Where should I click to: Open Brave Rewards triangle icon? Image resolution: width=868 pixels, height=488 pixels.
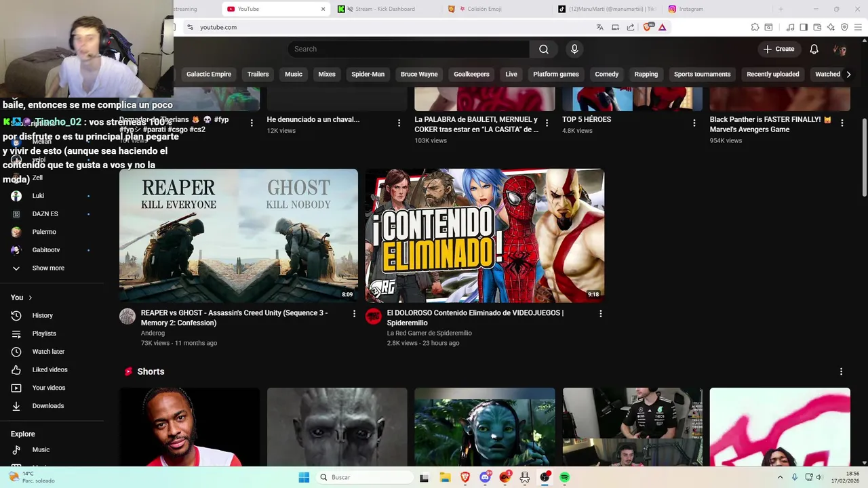tap(663, 27)
